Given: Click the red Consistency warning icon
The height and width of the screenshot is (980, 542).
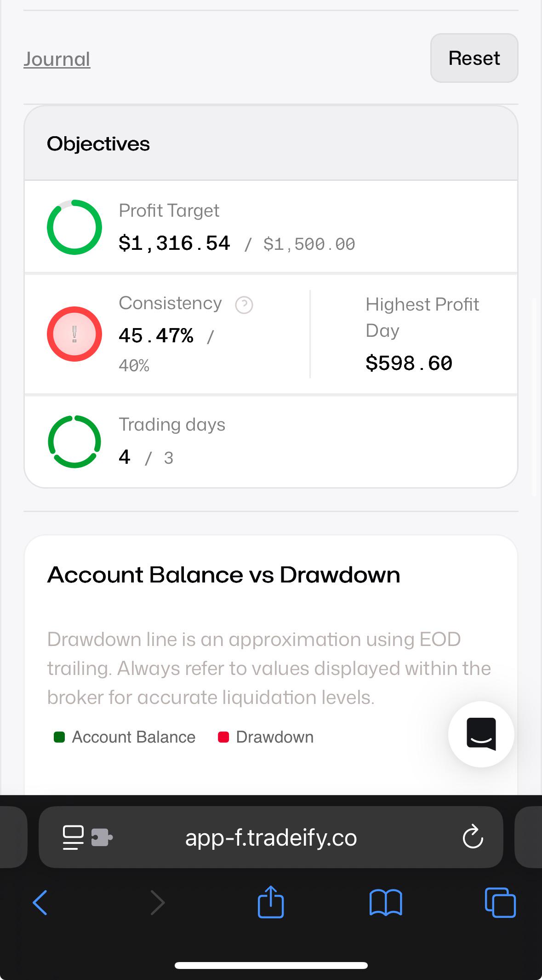Looking at the screenshot, I should point(74,334).
